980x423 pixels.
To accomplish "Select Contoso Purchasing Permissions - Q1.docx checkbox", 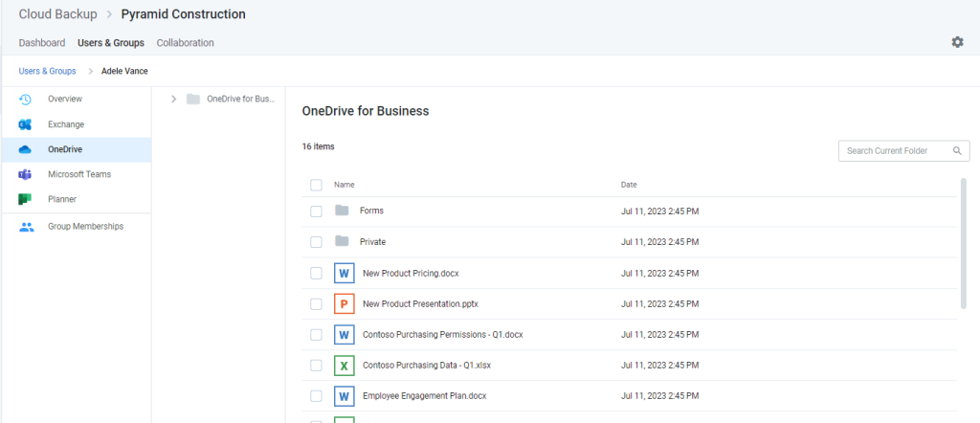I will click(316, 334).
